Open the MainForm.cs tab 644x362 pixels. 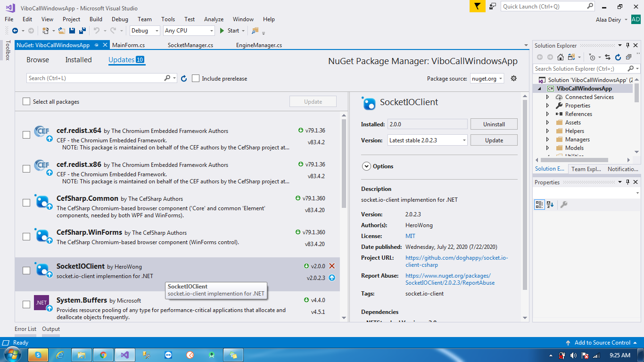(129, 45)
